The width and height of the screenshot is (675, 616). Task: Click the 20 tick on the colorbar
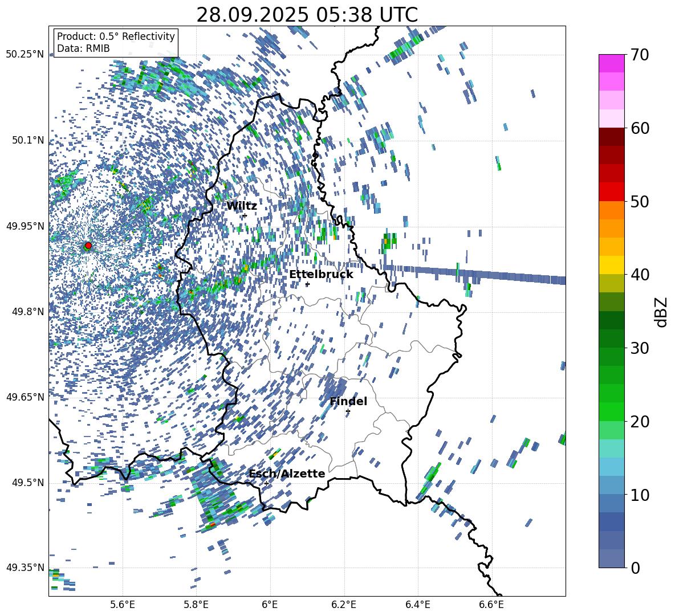point(640,421)
